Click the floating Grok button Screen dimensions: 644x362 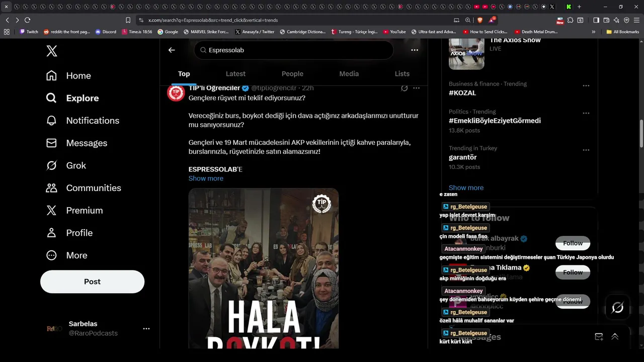[617, 308]
